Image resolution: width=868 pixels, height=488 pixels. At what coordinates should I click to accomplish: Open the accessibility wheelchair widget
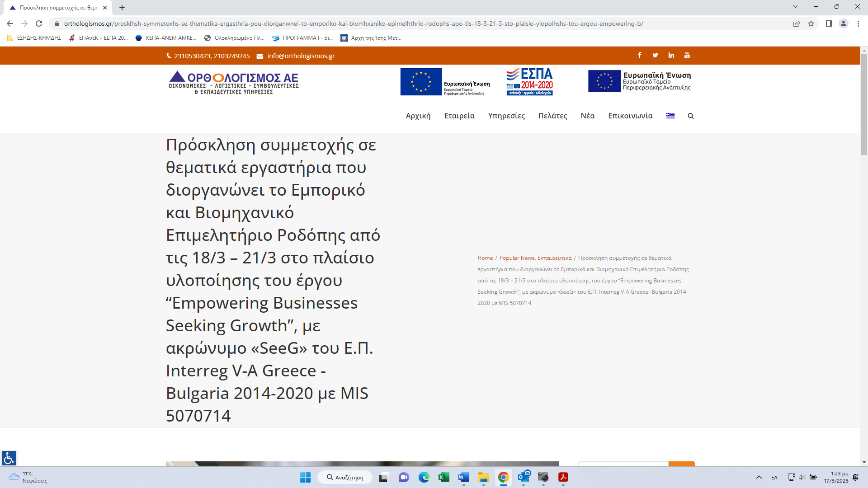point(9,458)
